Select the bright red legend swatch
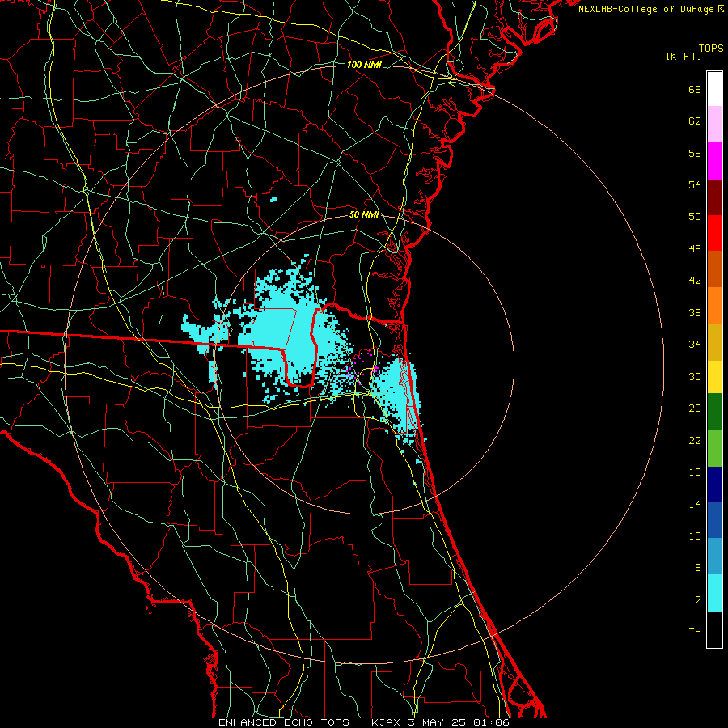The image size is (728, 728). tap(714, 233)
